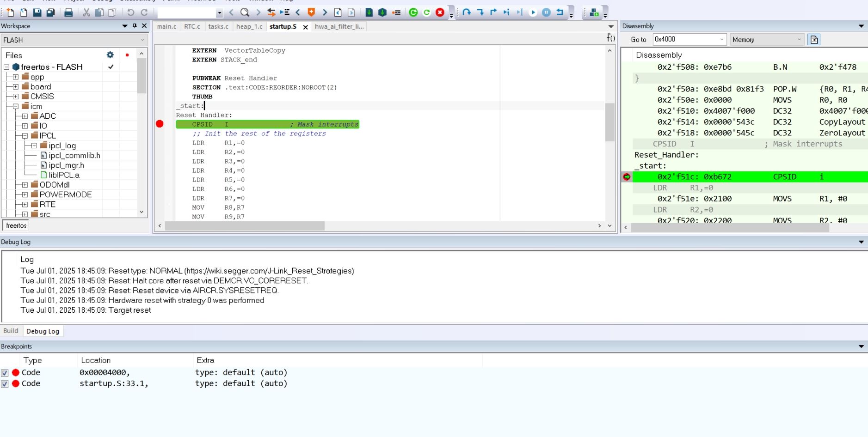The height and width of the screenshot is (437, 868).
Task: Open the function list f() icon
Action: pos(611,37)
